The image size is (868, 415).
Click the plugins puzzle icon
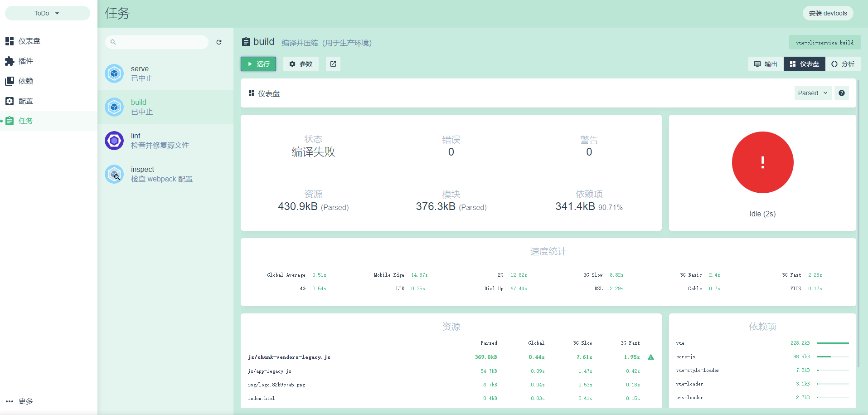coord(10,61)
